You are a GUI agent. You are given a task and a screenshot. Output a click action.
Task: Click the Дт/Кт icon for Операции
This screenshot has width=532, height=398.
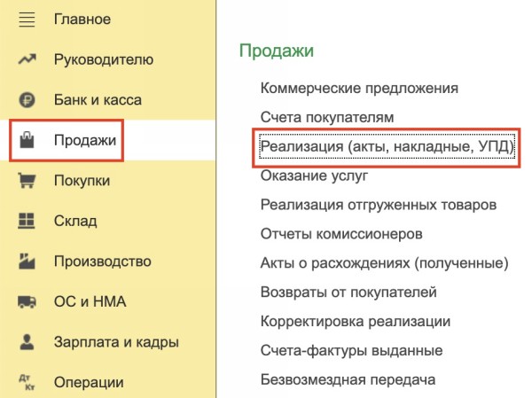pos(27,382)
